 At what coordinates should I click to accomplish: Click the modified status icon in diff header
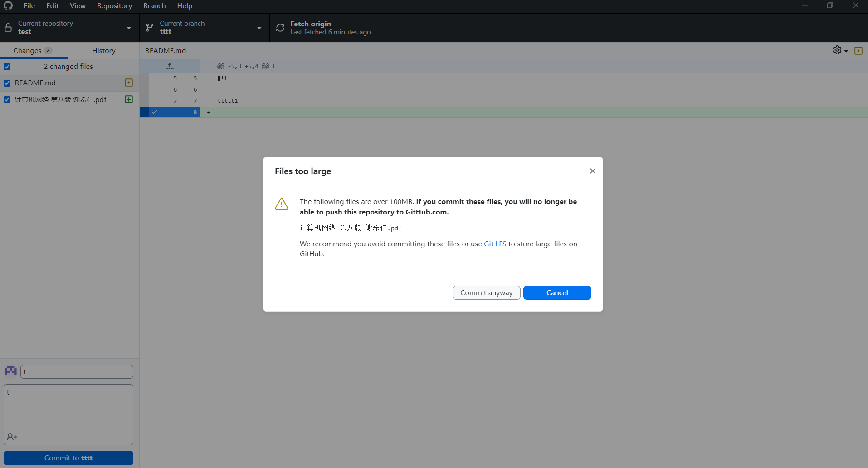click(858, 51)
